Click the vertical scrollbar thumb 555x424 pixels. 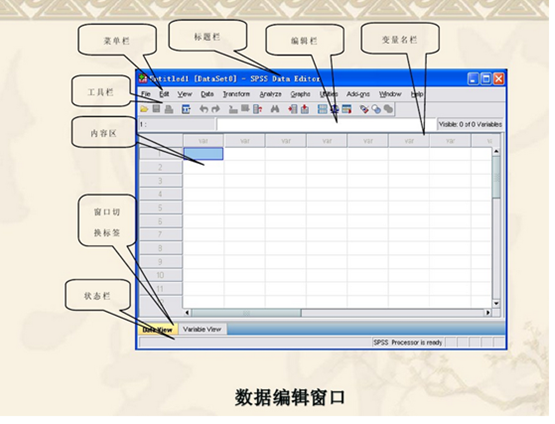tap(496, 177)
